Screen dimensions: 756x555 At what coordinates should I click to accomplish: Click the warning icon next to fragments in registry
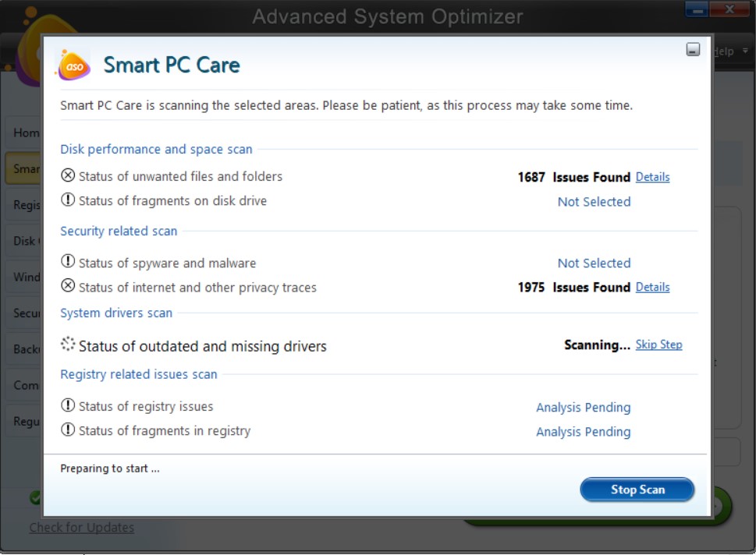(67, 431)
